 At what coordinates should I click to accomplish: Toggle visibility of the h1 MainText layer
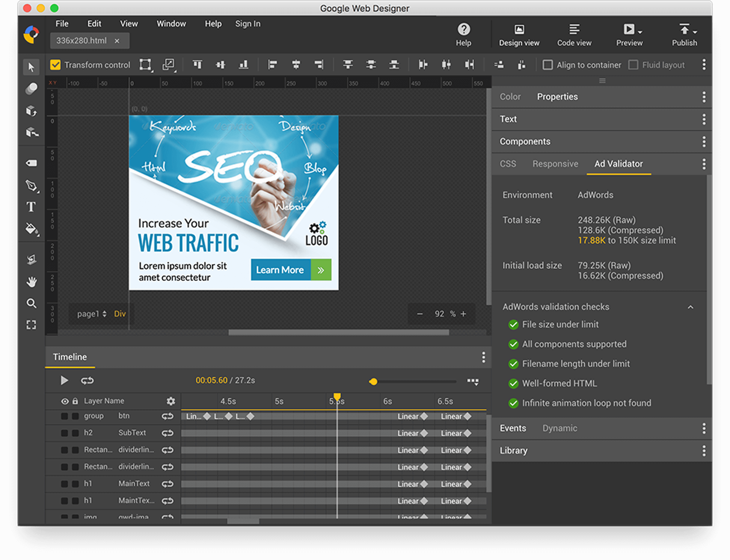[65, 484]
